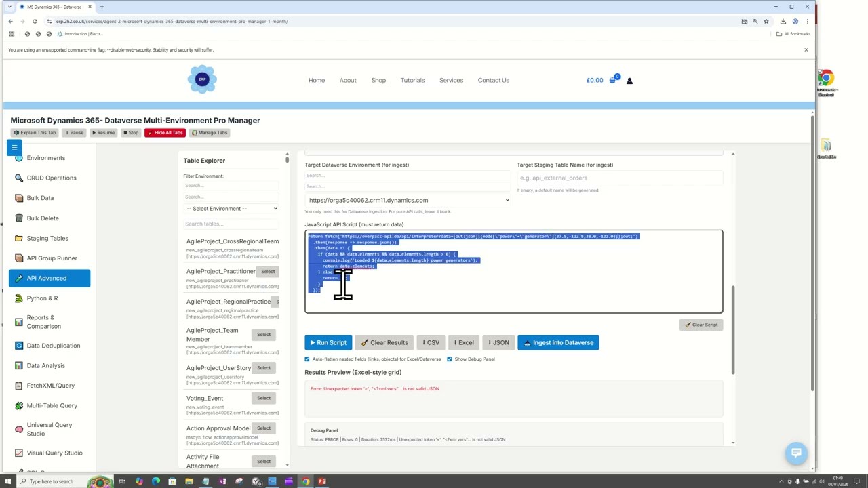Export results with the JSON button
Screen dimensions: 868x488
coord(498,342)
